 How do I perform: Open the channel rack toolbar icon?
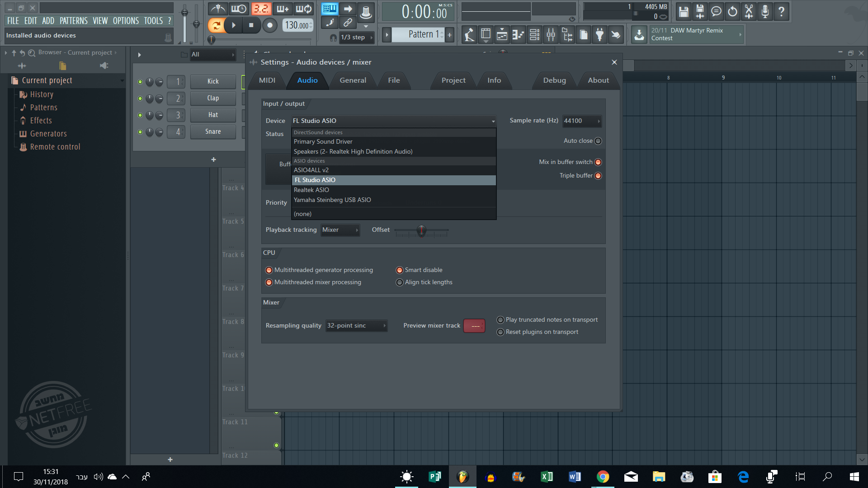[534, 35]
